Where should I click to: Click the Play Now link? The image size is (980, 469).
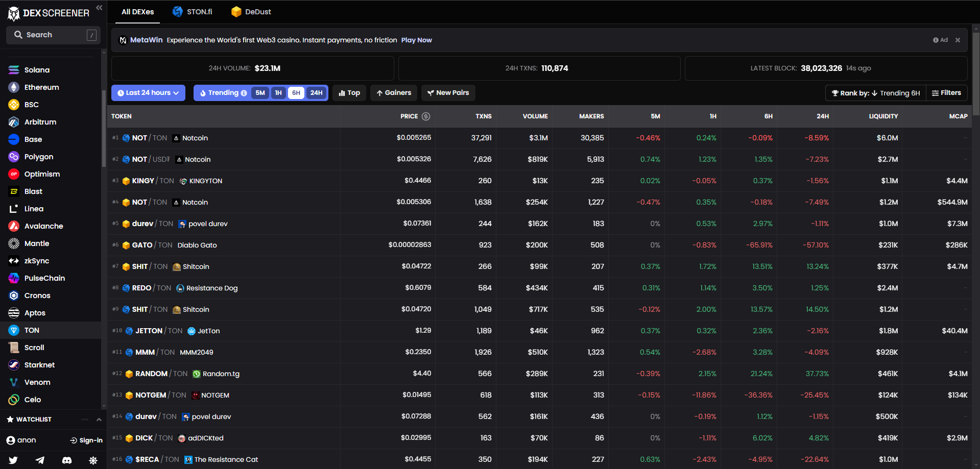point(416,40)
